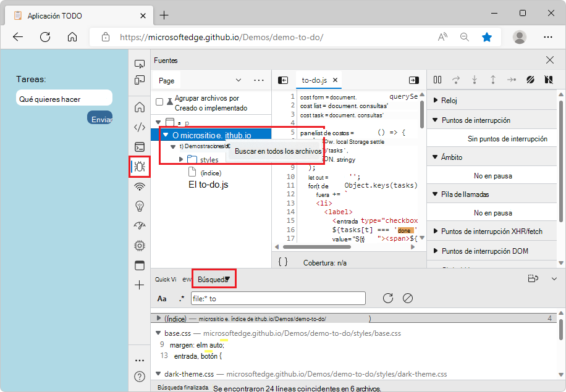Reload the page in the browser

[x=45, y=37]
